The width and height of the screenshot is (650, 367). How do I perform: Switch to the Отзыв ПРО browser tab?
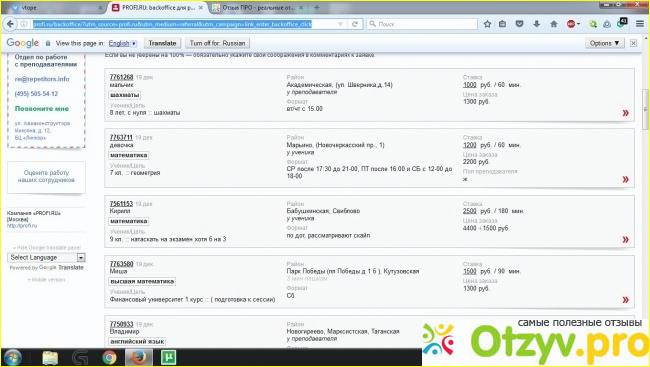[258, 7]
